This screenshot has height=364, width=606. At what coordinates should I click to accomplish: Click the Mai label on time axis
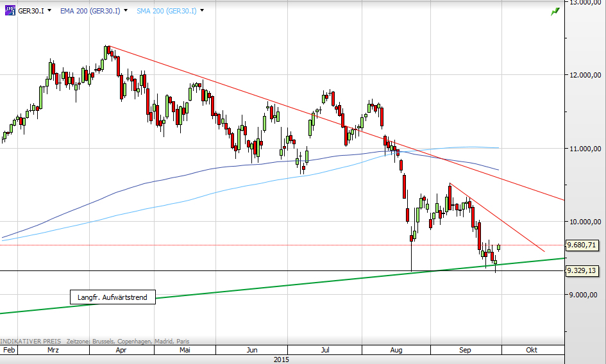(185, 350)
